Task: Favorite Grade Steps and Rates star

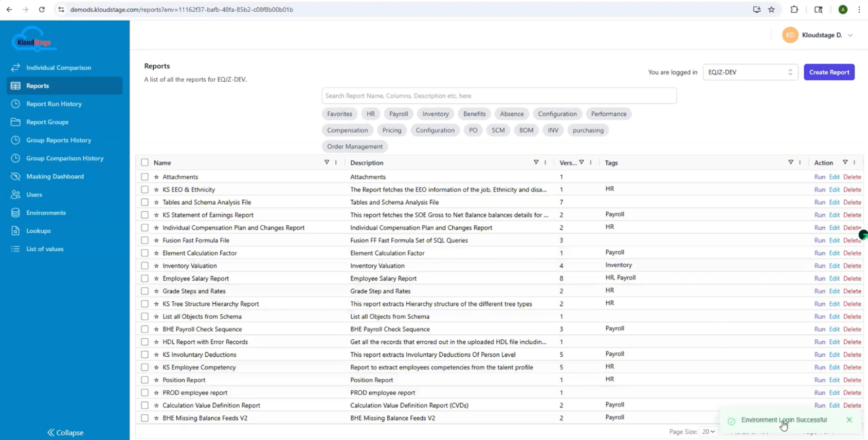Action: [156, 291]
